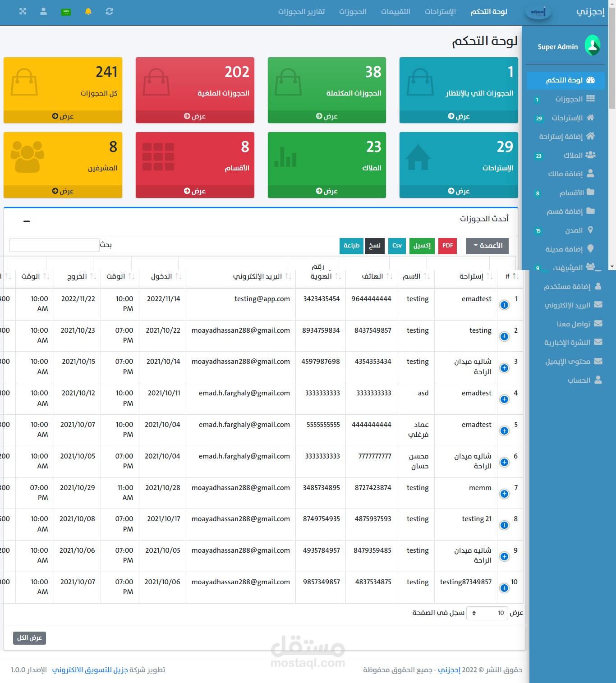Focus the بحث search input field
This screenshot has height=683, width=616.
(54, 245)
